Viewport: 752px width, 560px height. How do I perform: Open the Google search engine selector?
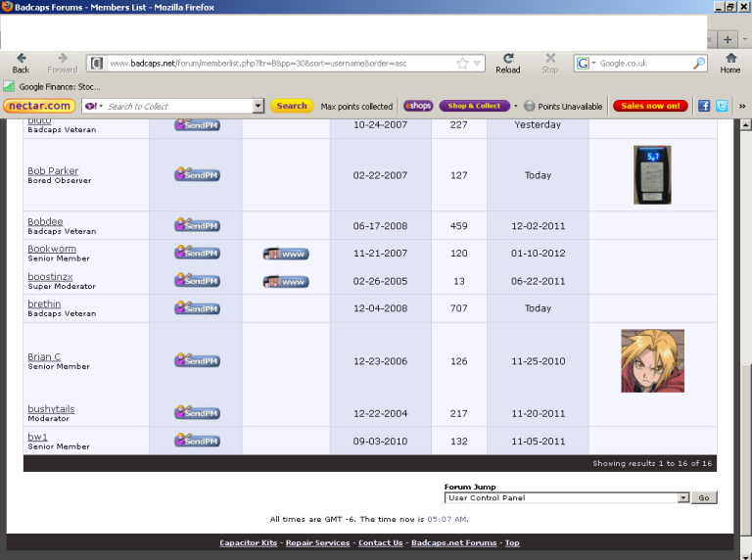[x=587, y=64]
